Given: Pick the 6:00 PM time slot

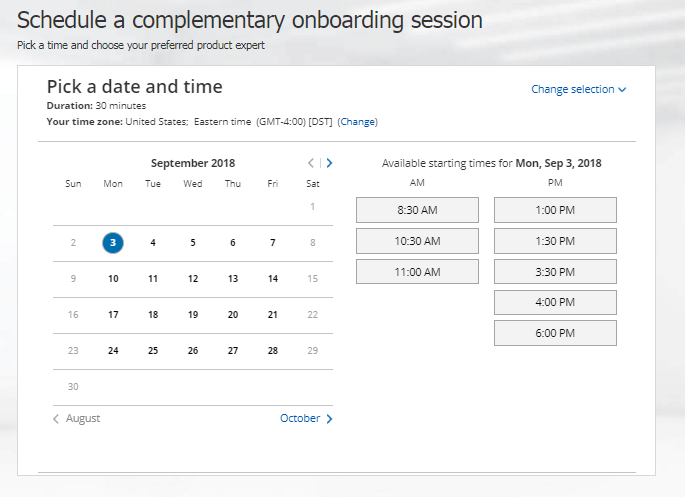Looking at the screenshot, I should [555, 333].
